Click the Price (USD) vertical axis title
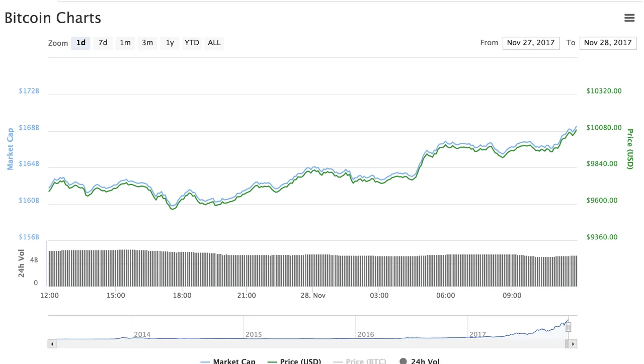644x364 pixels. coord(629,149)
